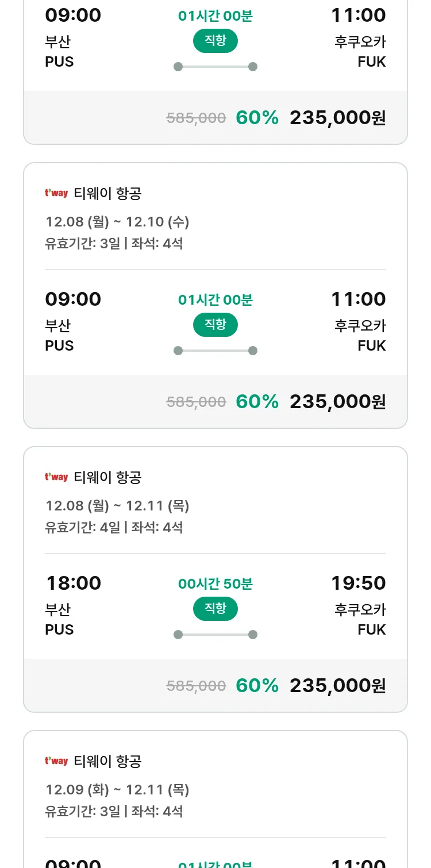Image resolution: width=431 pixels, height=868 pixels.
Task: Tap 직항 badge on the 18:00 departure flight
Action: [x=215, y=609]
